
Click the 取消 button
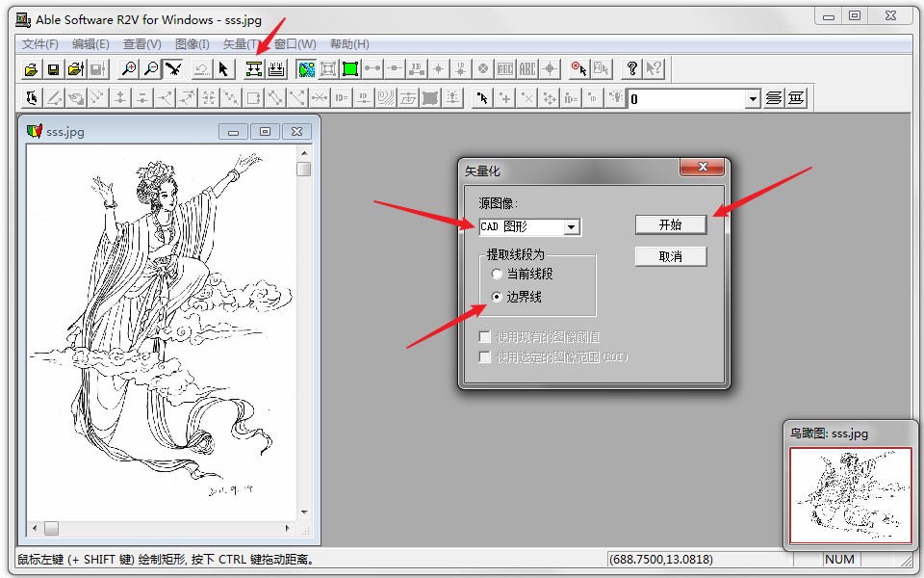click(670, 257)
